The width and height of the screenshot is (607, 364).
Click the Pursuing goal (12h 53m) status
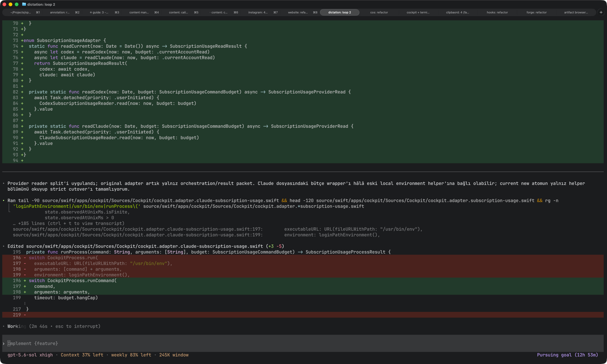pyautogui.click(x=568, y=355)
